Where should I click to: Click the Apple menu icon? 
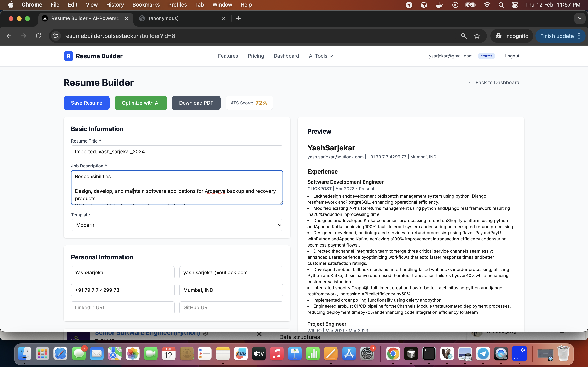[x=11, y=5]
